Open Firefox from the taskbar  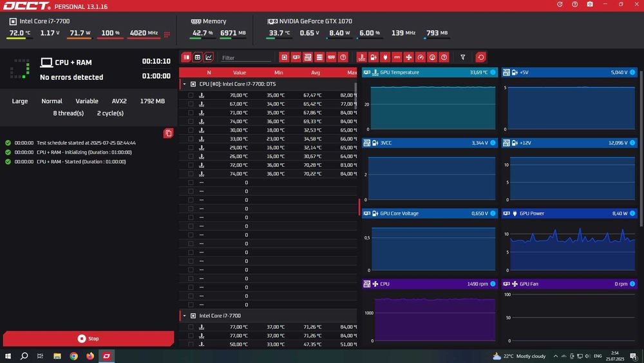tap(90, 356)
